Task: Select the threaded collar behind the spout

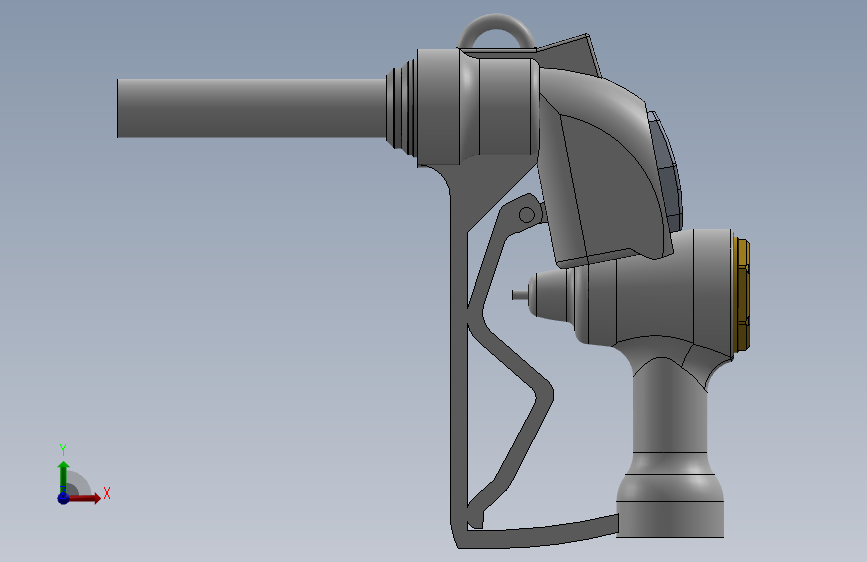Action: coord(401,106)
